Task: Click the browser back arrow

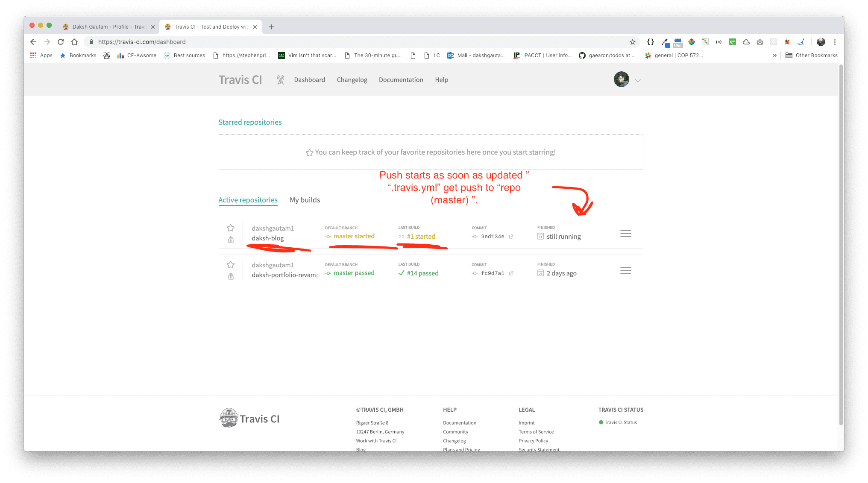Action: [33, 42]
